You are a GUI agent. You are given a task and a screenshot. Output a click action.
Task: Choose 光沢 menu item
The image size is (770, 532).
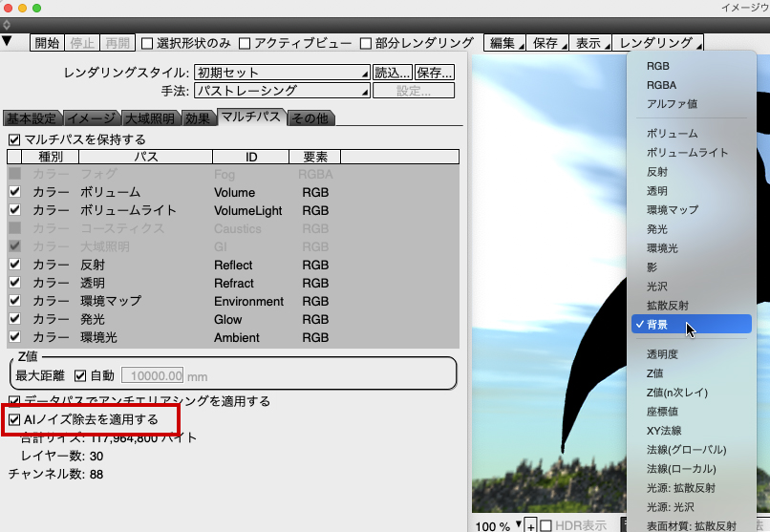point(692,287)
